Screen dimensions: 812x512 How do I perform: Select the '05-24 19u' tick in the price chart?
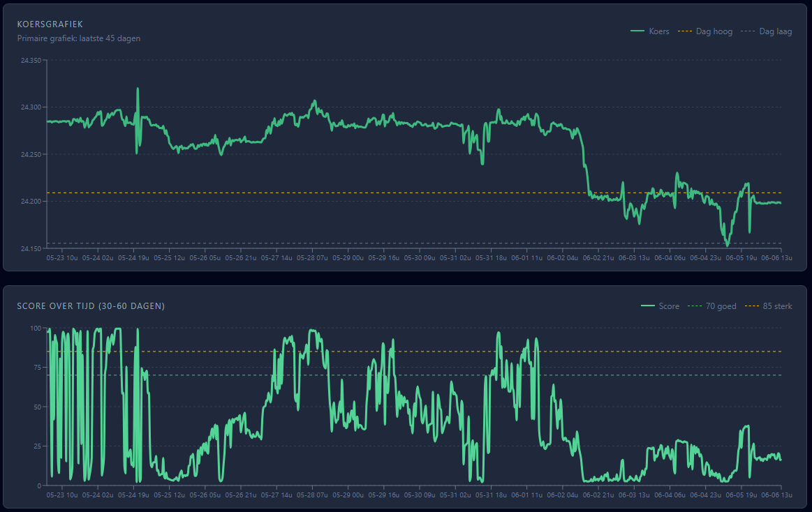[x=133, y=257]
